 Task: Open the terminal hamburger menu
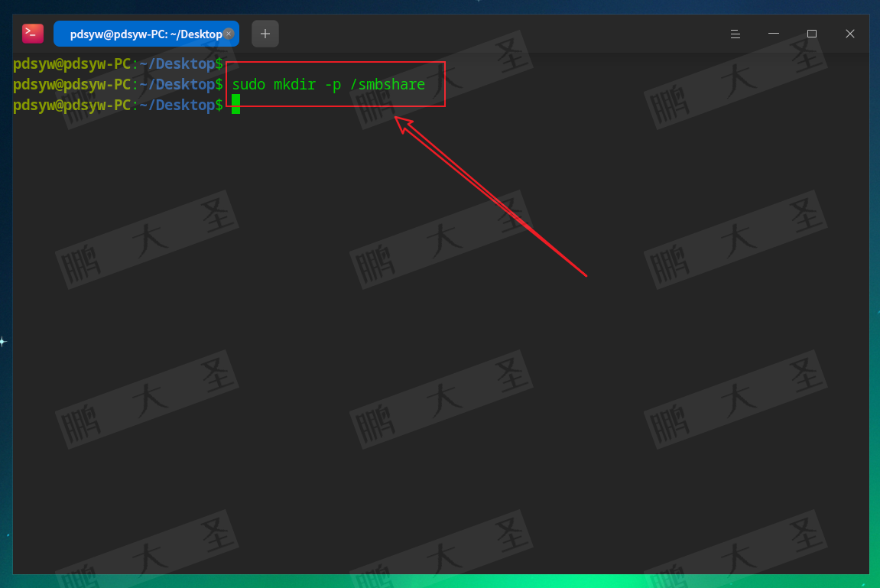(x=735, y=34)
